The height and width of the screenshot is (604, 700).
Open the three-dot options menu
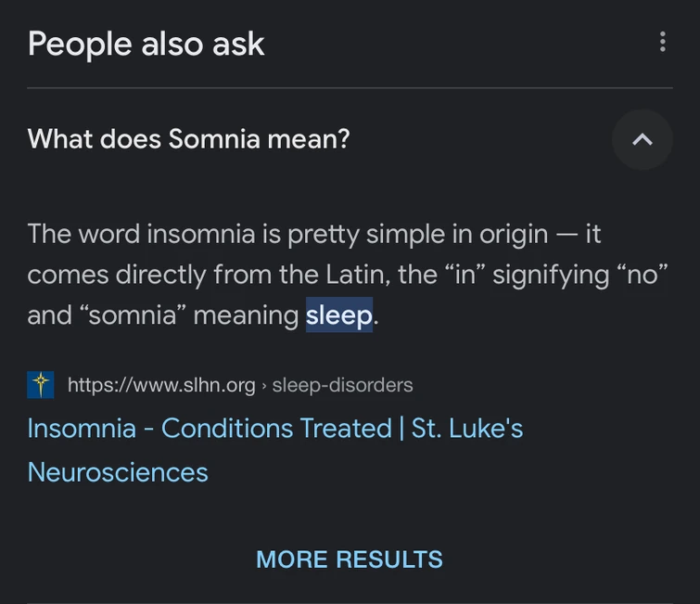point(662,42)
